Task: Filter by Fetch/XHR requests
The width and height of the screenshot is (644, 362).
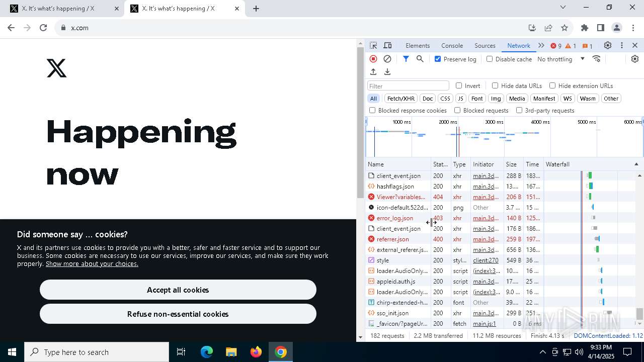Action: click(x=401, y=99)
